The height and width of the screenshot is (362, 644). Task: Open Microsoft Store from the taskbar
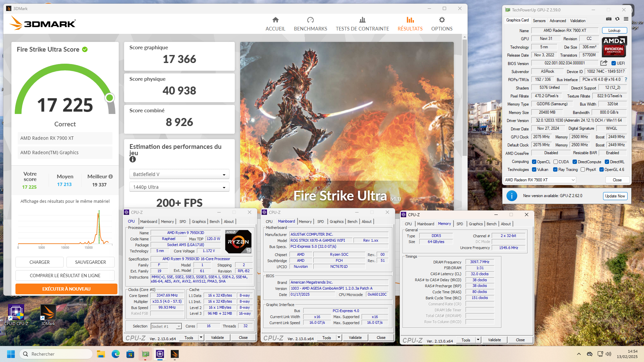coord(130,354)
